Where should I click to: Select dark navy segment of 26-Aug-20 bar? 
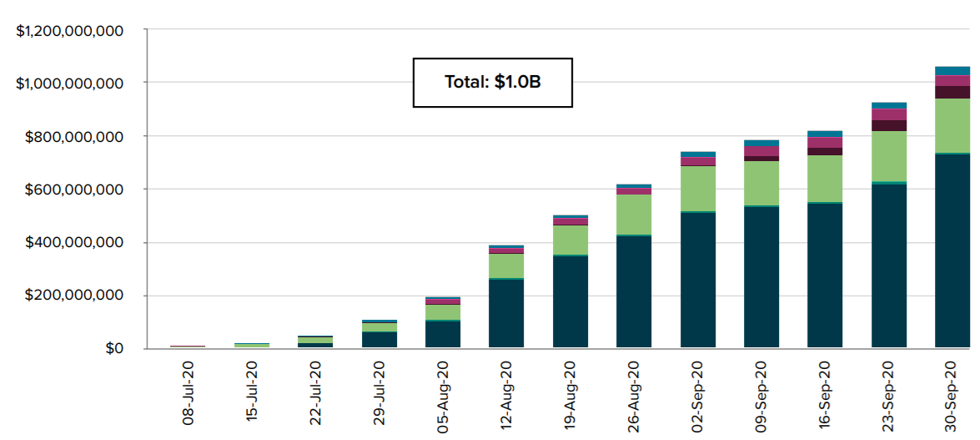(x=634, y=291)
